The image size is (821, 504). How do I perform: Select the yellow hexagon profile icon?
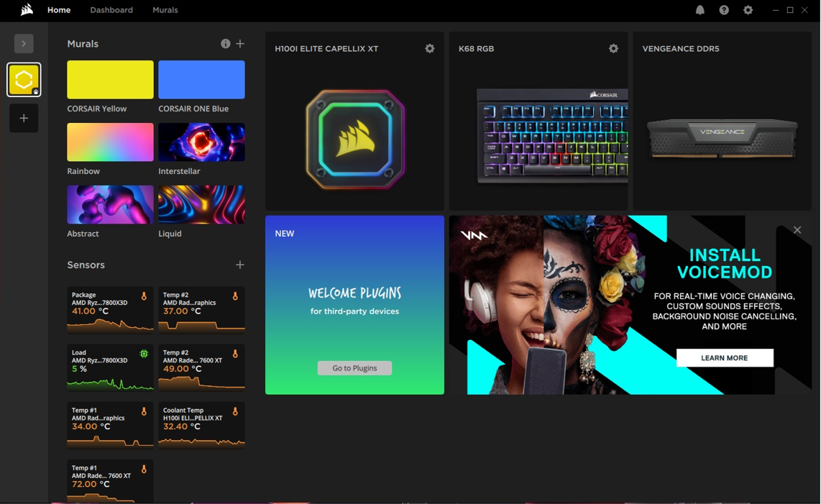(24, 80)
